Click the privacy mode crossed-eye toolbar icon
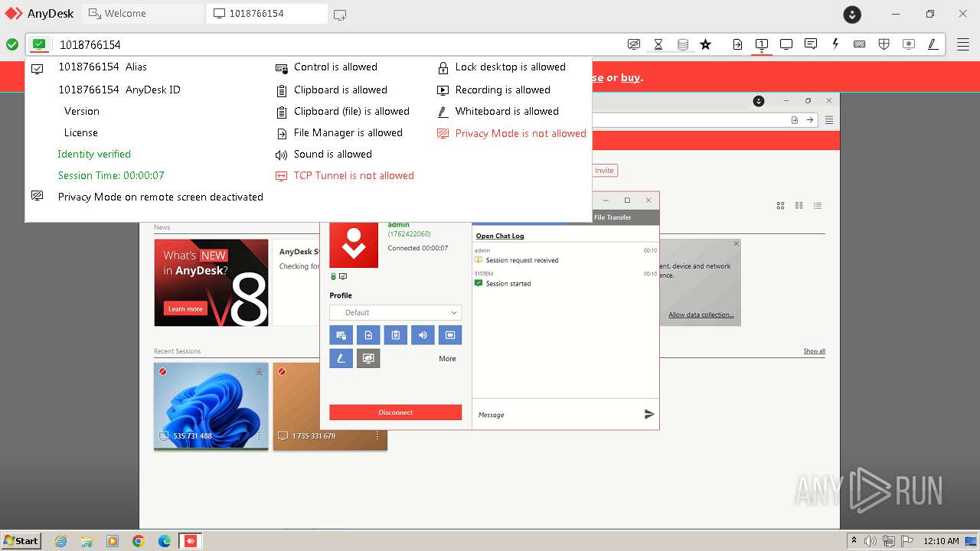The image size is (980, 551). [x=634, y=44]
